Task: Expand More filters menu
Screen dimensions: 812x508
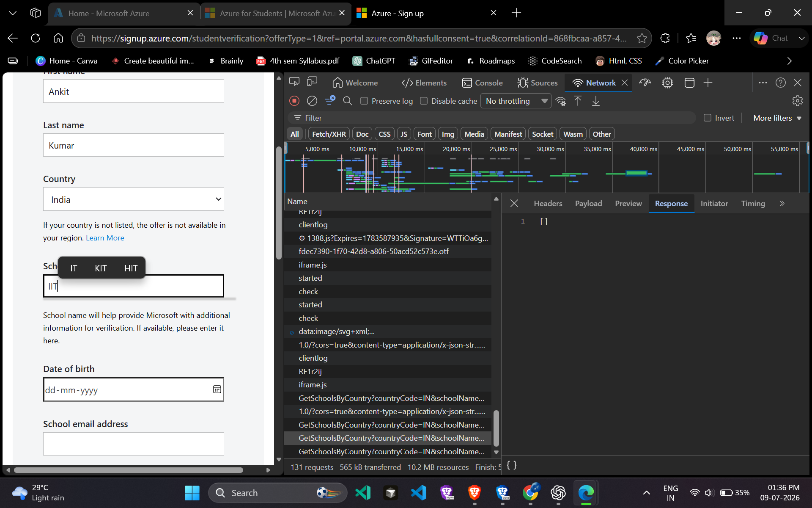Action: click(777, 118)
